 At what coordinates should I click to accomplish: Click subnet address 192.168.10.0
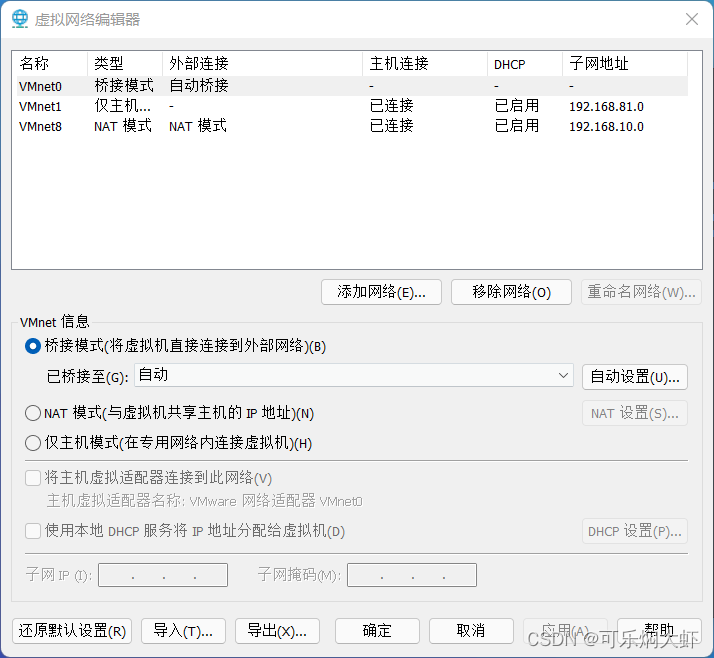[606, 127]
